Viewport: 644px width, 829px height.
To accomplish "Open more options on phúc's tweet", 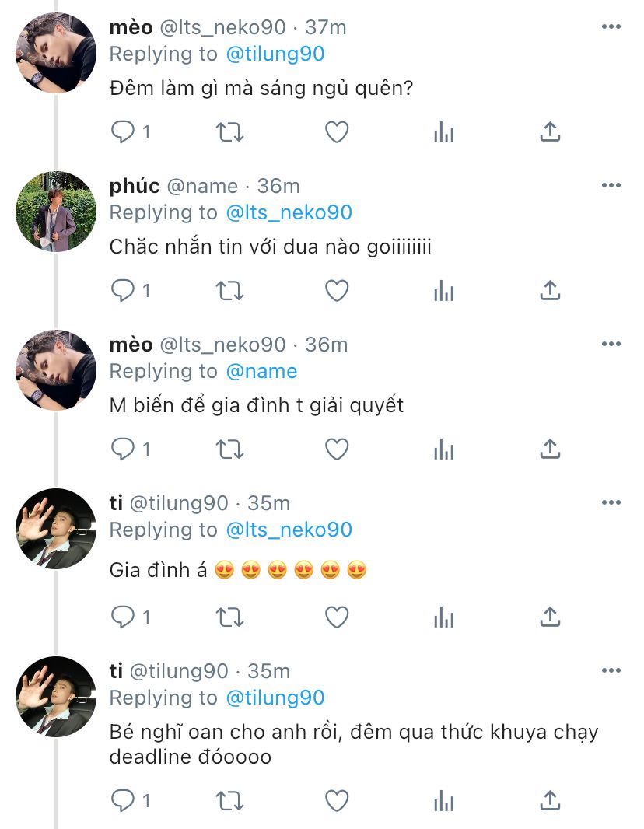I will click(611, 186).
